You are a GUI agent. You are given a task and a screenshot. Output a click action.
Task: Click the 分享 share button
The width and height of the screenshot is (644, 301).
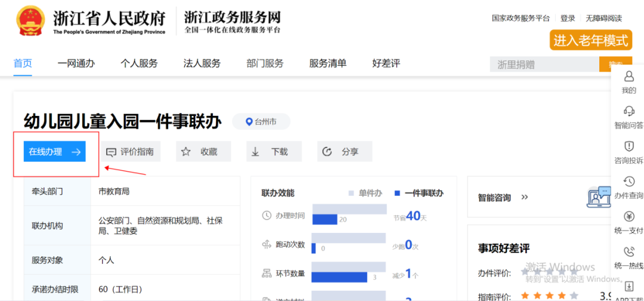[344, 152]
